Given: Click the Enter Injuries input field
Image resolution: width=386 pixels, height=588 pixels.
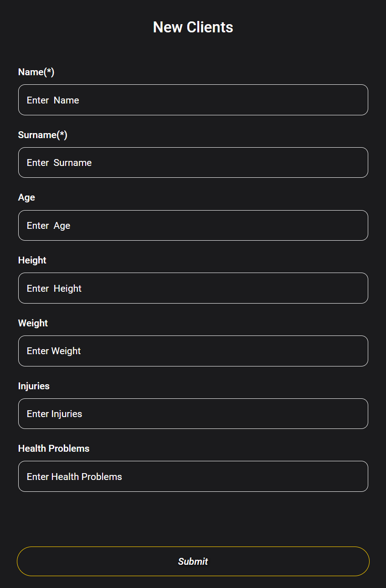Looking at the screenshot, I should click(193, 413).
